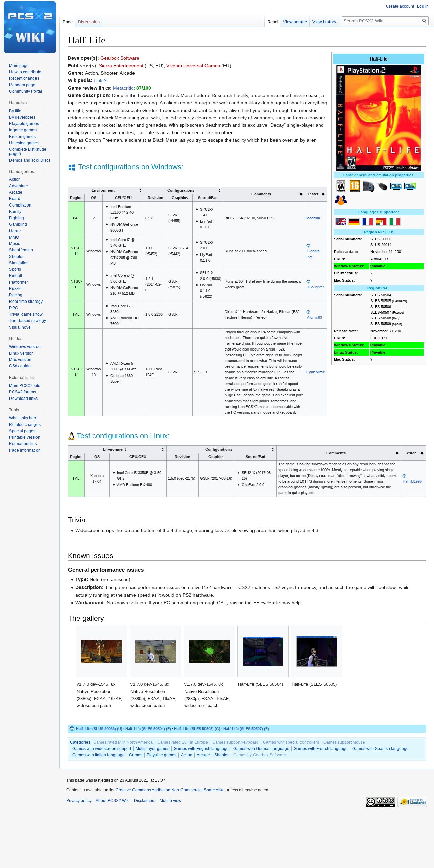The height and width of the screenshot is (868, 434).
Task: Open the Half-Life PS2 cover art image
Action: tap(379, 118)
